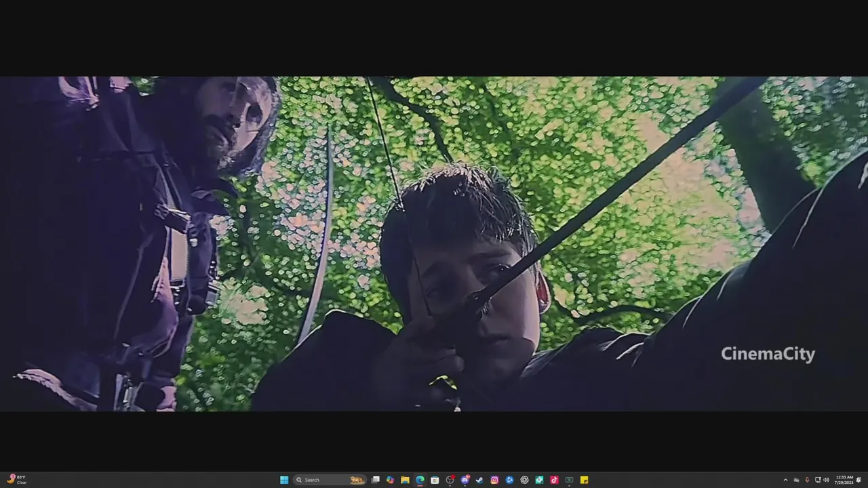
Task: Open the TikTok taskbar icon
Action: coord(554,480)
